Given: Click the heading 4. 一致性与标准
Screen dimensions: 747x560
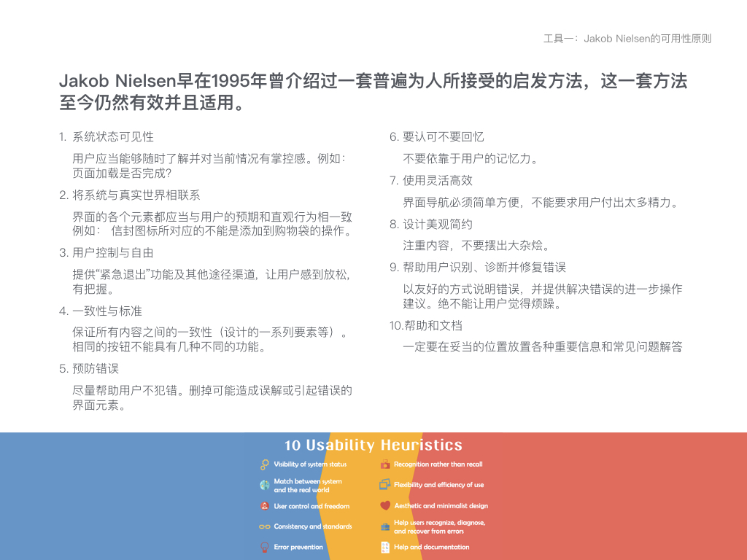Looking at the screenshot, I should click(101, 311).
